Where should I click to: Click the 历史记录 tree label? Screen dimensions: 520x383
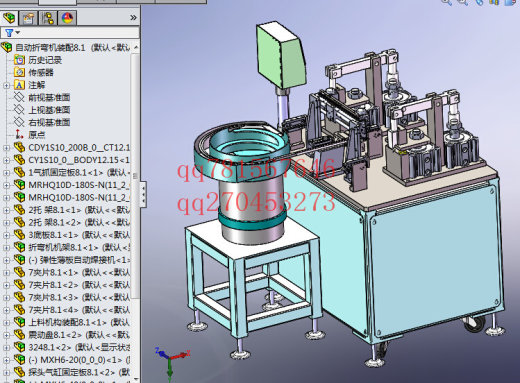pyautogui.click(x=45, y=60)
